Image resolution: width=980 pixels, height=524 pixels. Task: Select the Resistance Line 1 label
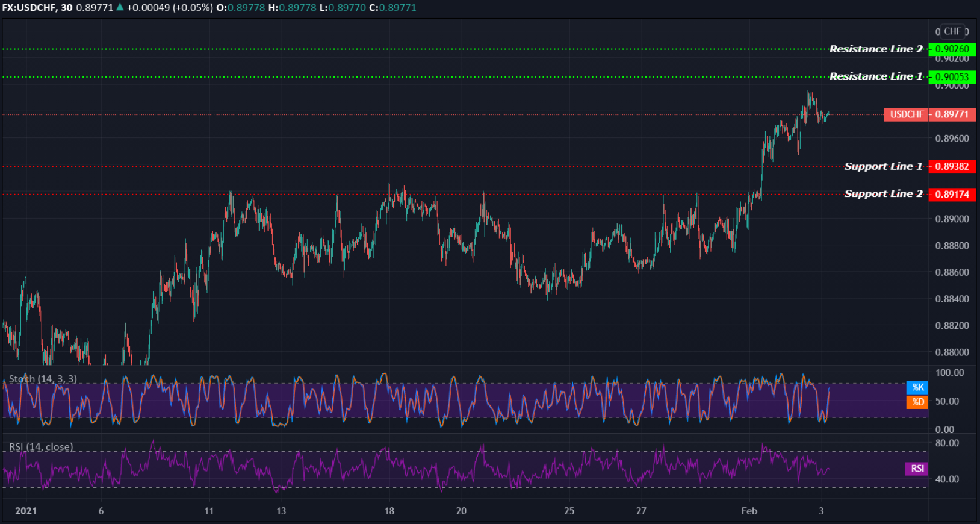tap(876, 76)
